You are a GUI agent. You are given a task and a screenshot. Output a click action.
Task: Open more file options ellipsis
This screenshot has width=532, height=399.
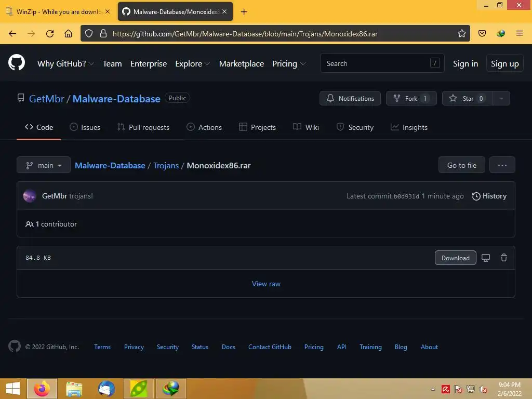pyautogui.click(x=502, y=165)
